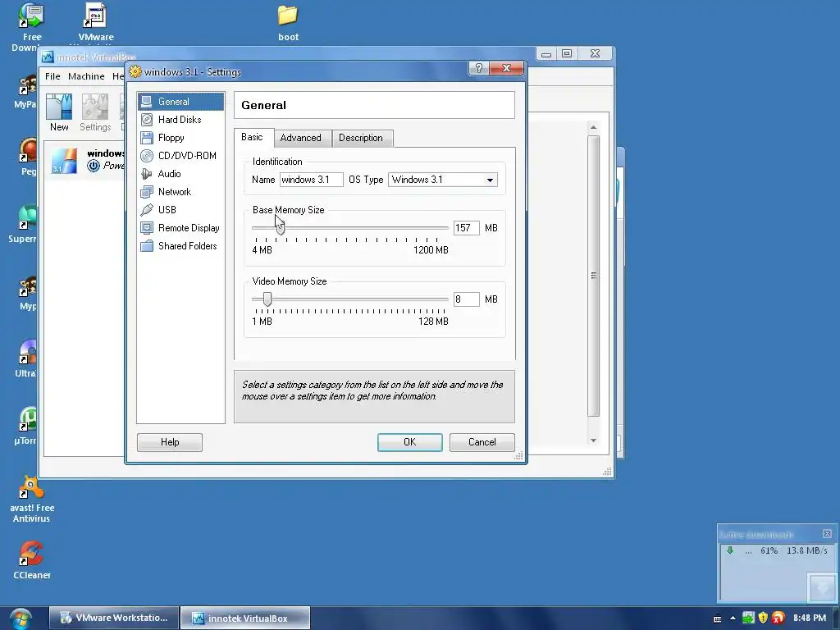Click the Help button in Settings dialog
The width and height of the screenshot is (840, 630).
pos(170,442)
